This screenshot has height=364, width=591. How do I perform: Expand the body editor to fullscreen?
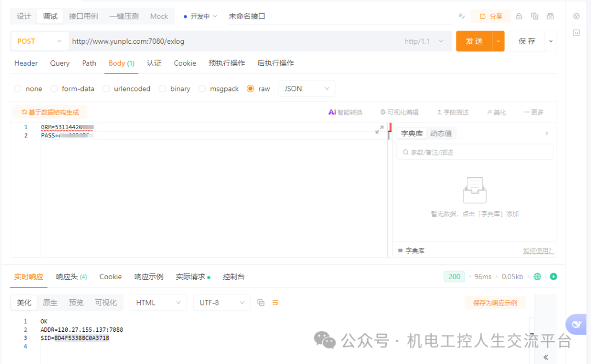click(380, 129)
